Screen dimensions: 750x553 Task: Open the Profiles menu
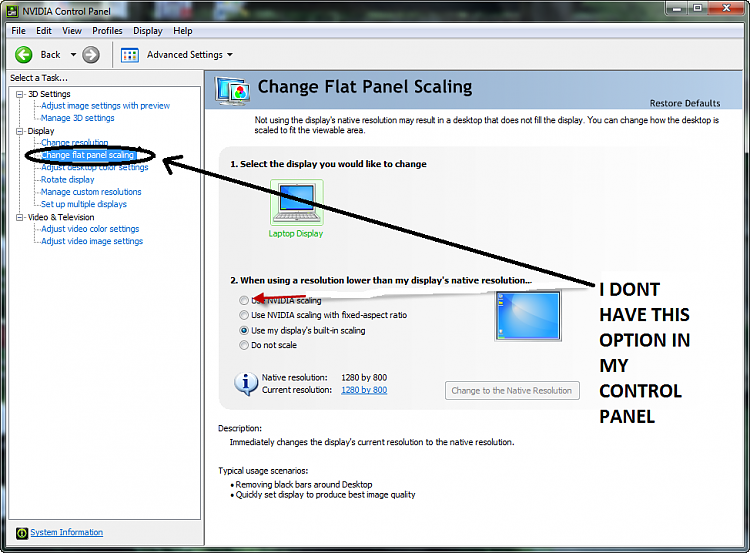(x=107, y=31)
